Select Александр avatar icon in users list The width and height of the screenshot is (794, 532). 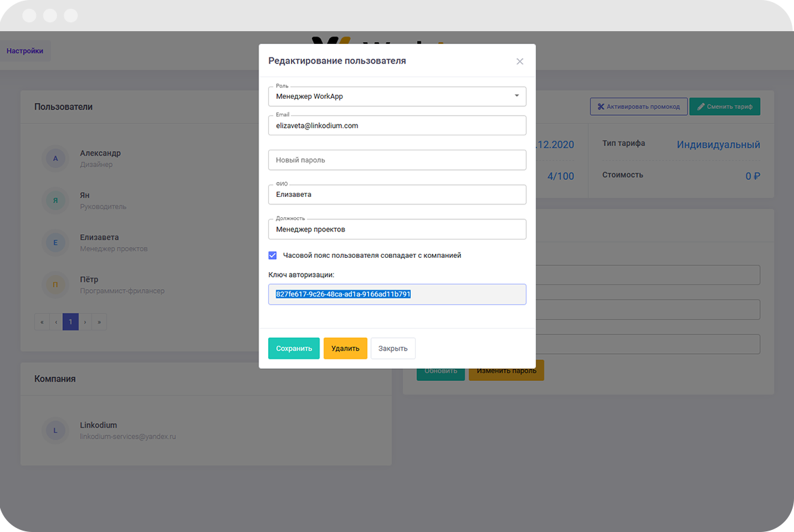(x=56, y=158)
